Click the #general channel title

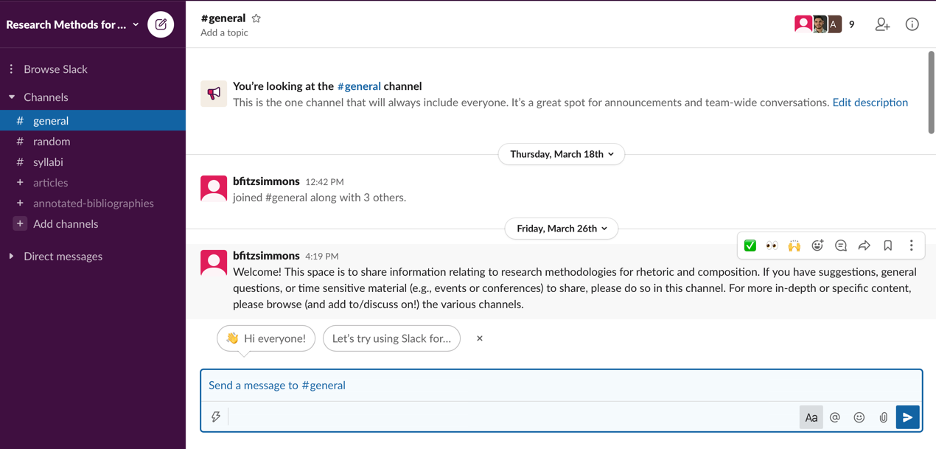tap(223, 18)
